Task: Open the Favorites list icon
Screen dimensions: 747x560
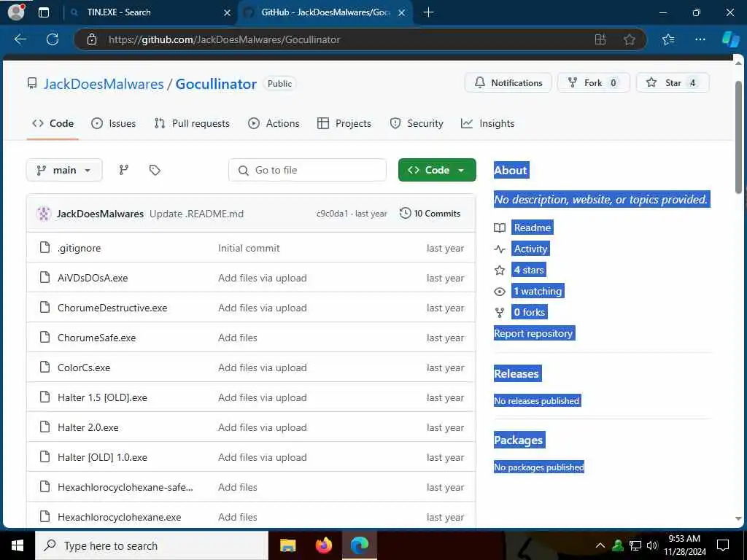Action: [668, 39]
